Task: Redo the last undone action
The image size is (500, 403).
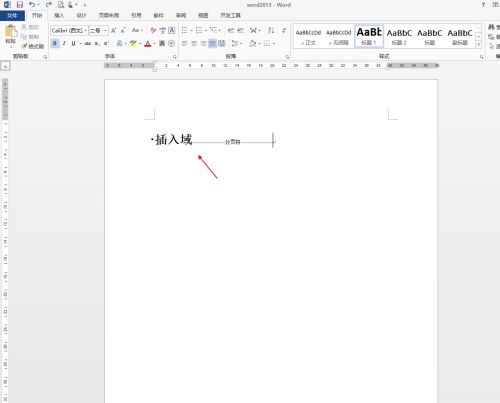Action: click(x=49, y=5)
